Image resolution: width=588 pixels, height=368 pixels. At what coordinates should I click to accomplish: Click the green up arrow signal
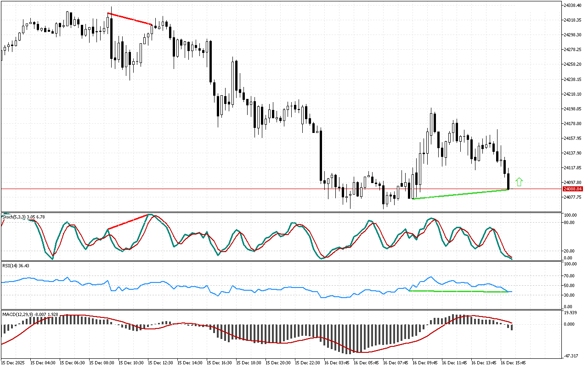coord(519,182)
